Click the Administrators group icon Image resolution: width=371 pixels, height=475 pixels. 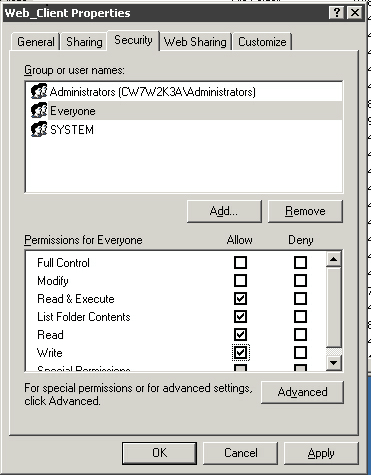[x=39, y=91]
